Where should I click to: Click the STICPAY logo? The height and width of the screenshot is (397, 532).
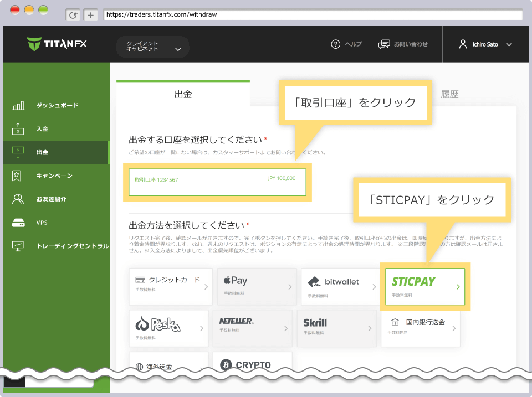click(x=413, y=281)
